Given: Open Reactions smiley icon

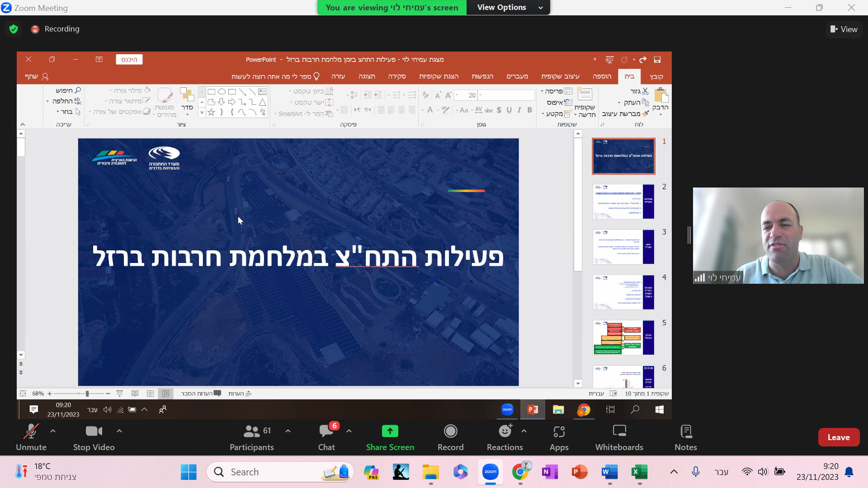Looking at the screenshot, I should point(505,432).
